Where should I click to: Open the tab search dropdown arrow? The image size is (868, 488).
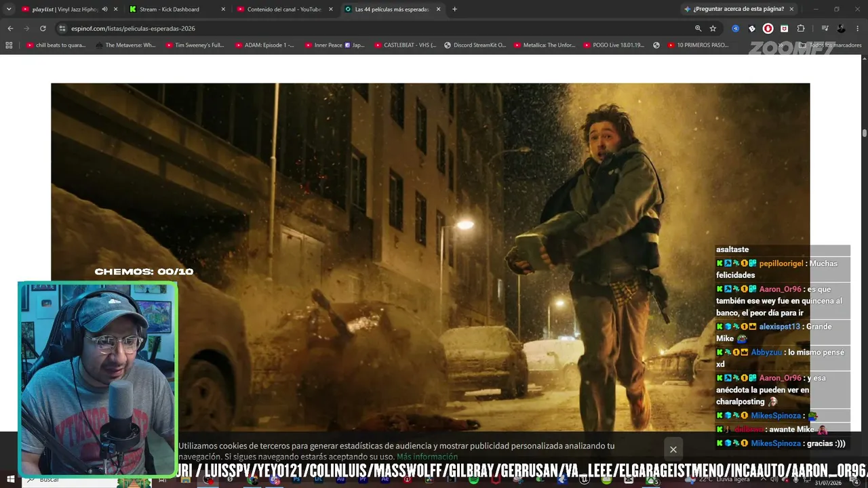pos(9,9)
